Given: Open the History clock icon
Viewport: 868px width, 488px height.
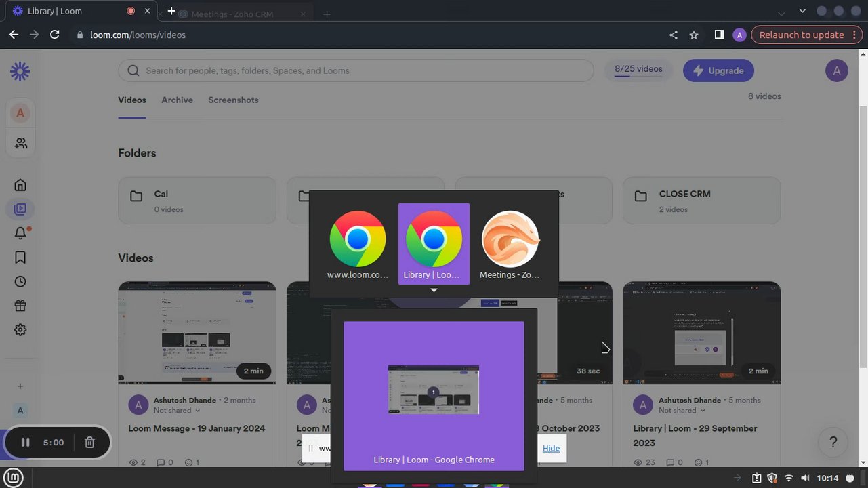Looking at the screenshot, I should pyautogui.click(x=20, y=281).
